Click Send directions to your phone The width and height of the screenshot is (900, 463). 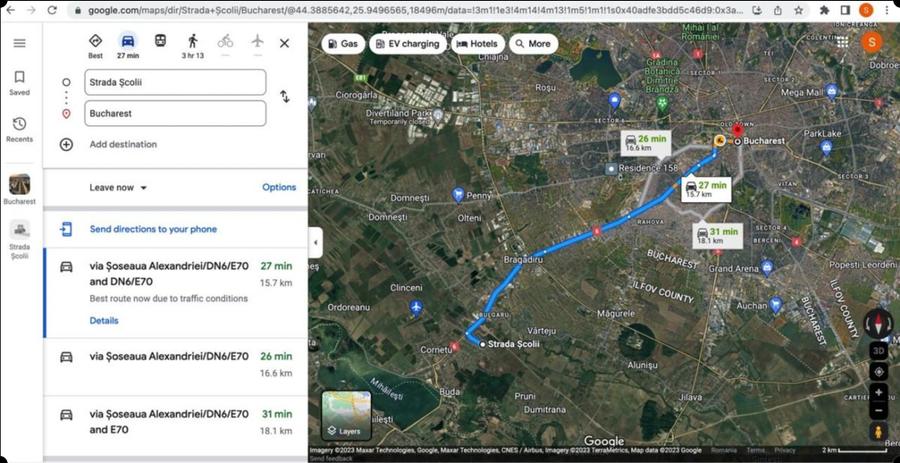(153, 229)
